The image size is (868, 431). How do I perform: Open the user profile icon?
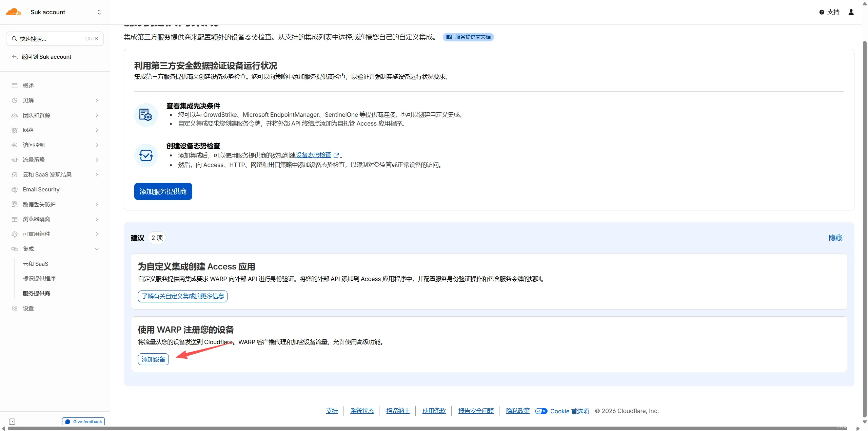(x=851, y=12)
